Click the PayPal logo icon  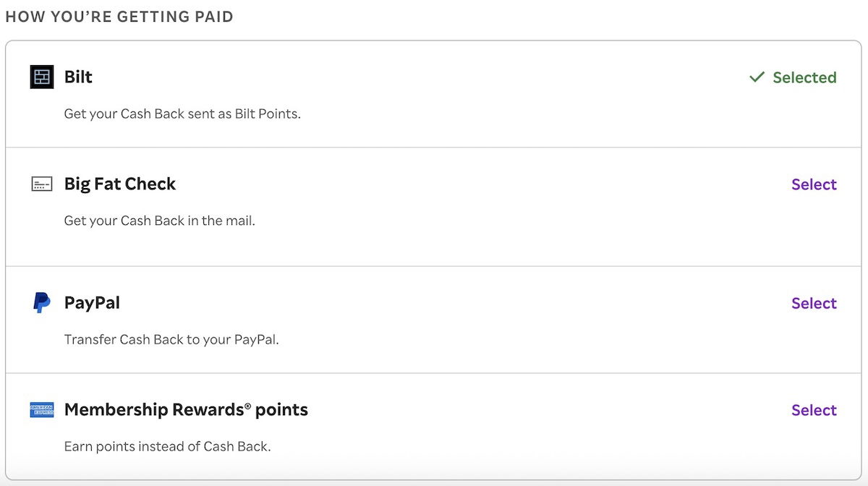[x=41, y=303]
